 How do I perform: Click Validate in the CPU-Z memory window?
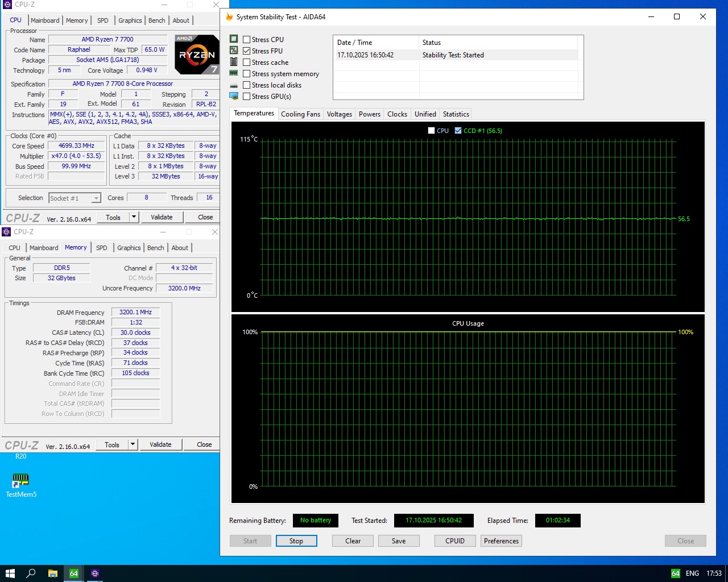click(160, 444)
